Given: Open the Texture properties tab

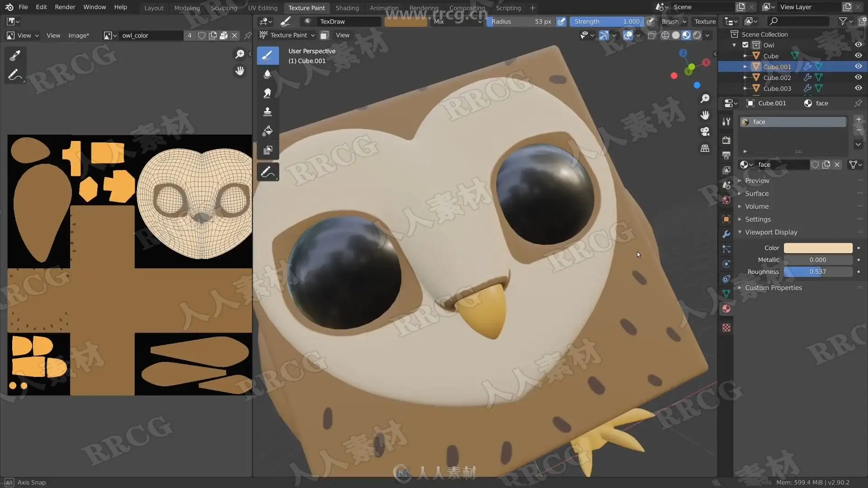Looking at the screenshot, I should pos(726,328).
